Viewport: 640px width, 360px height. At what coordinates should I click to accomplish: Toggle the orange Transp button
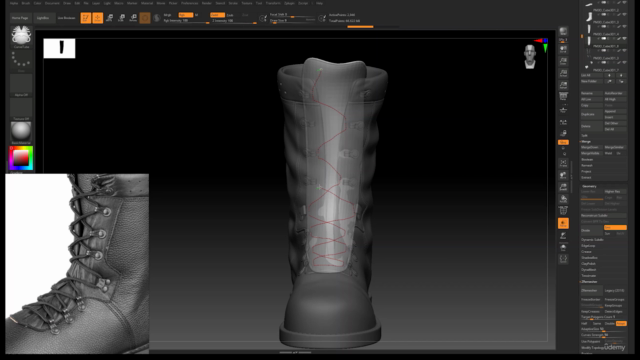pyautogui.click(x=563, y=223)
